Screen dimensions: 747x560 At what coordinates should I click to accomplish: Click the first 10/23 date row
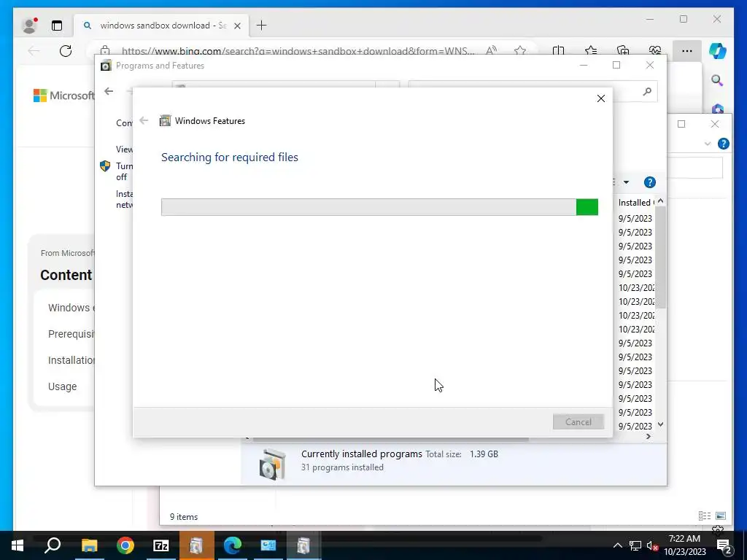tap(636, 287)
